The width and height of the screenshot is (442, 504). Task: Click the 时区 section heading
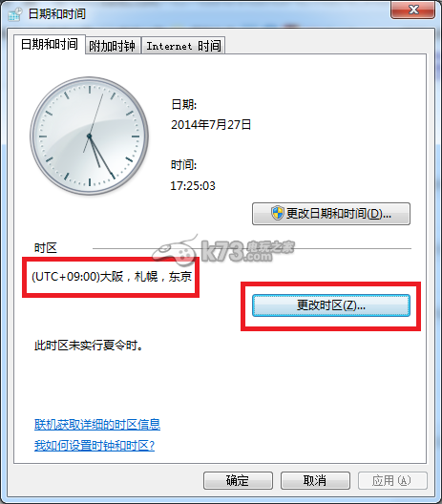[46, 248]
